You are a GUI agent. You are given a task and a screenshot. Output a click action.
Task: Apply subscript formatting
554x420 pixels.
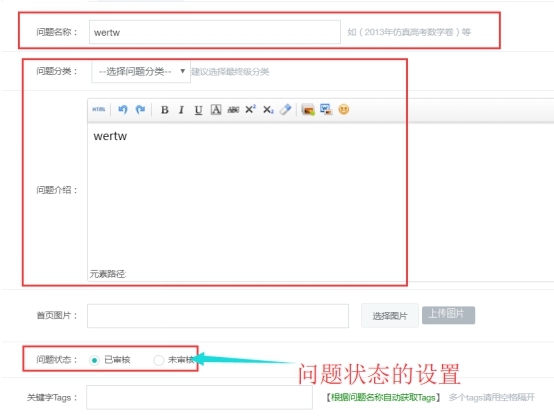[x=268, y=110]
